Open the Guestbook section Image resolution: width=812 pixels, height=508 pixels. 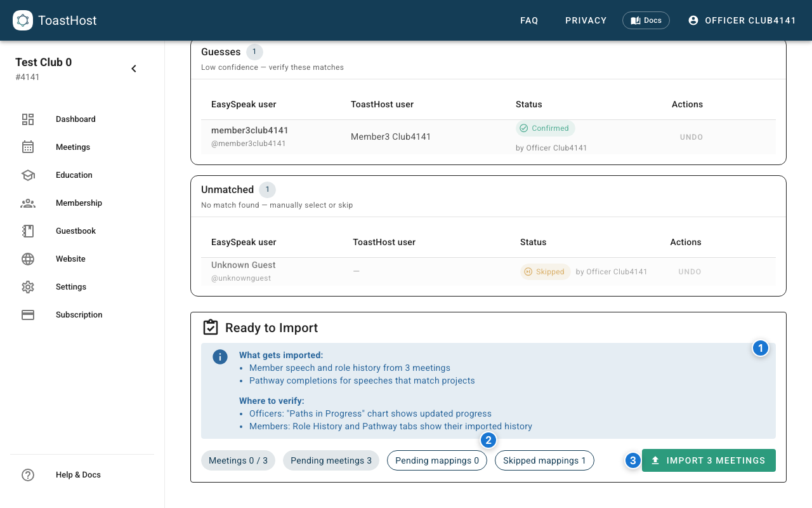[x=75, y=231]
